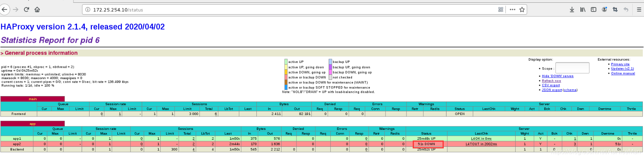The image size is (644, 159).
Task: Click the Backend row label in app table
Action: coord(17,149)
